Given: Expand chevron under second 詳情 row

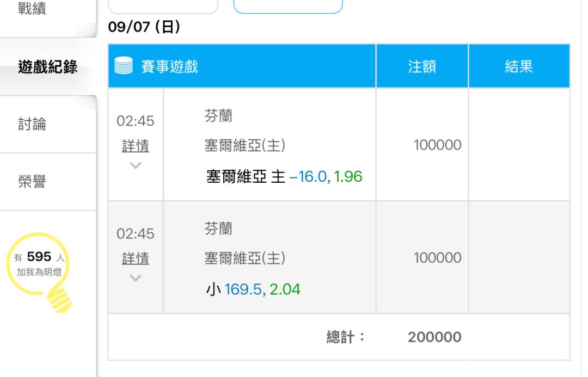Looking at the screenshot, I should (x=136, y=277).
